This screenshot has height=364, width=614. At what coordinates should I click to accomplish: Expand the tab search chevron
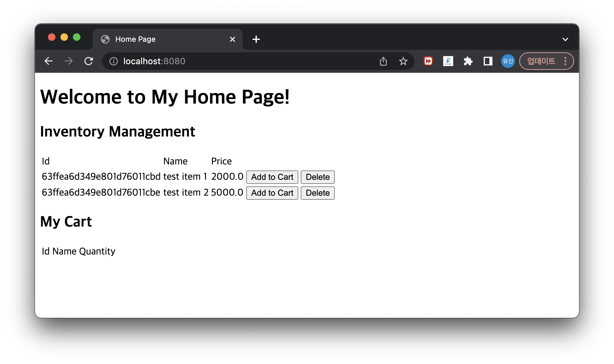[x=565, y=39]
